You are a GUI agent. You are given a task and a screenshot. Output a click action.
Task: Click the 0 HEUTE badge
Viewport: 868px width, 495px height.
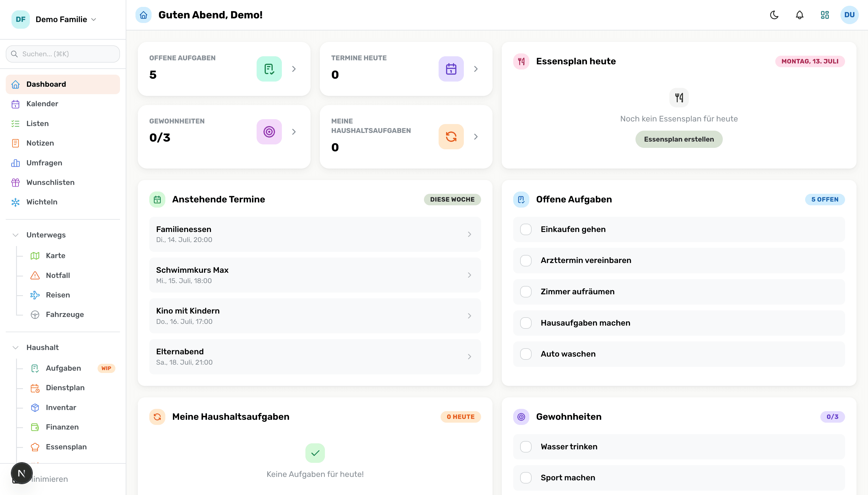point(460,416)
